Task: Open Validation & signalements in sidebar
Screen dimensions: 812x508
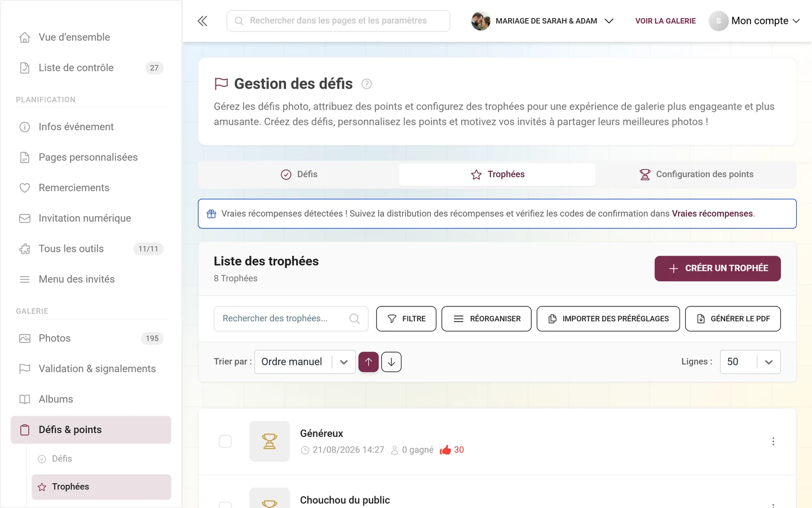Action: [91, 369]
